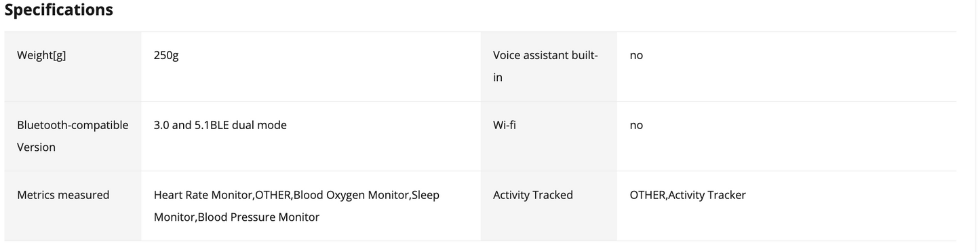Click the Wi-fi 'no' value
Viewport: 980px width, 252px height.
pos(636,125)
